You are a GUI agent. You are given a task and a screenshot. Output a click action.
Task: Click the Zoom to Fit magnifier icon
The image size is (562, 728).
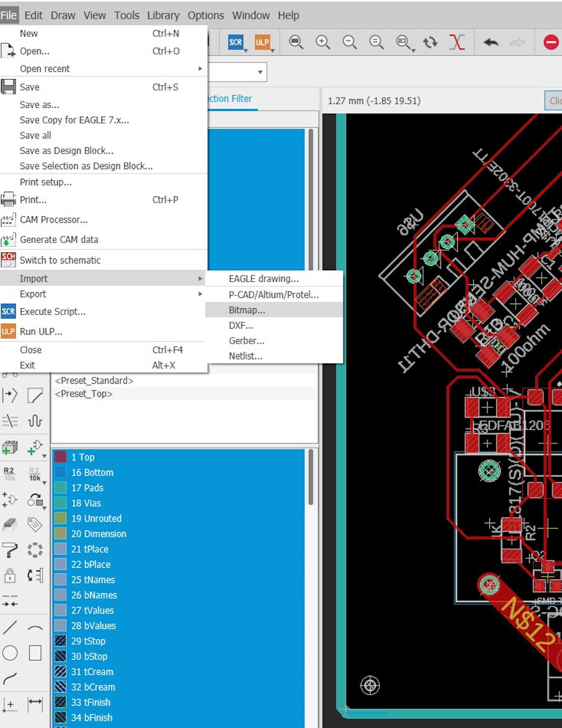coord(296,42)
